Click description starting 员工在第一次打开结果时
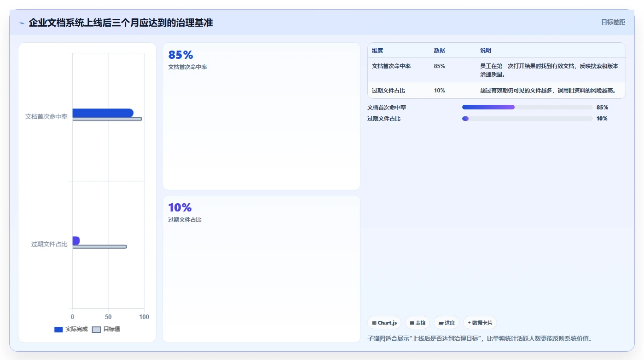Screen dimensions: 644x360 (549, 70)
